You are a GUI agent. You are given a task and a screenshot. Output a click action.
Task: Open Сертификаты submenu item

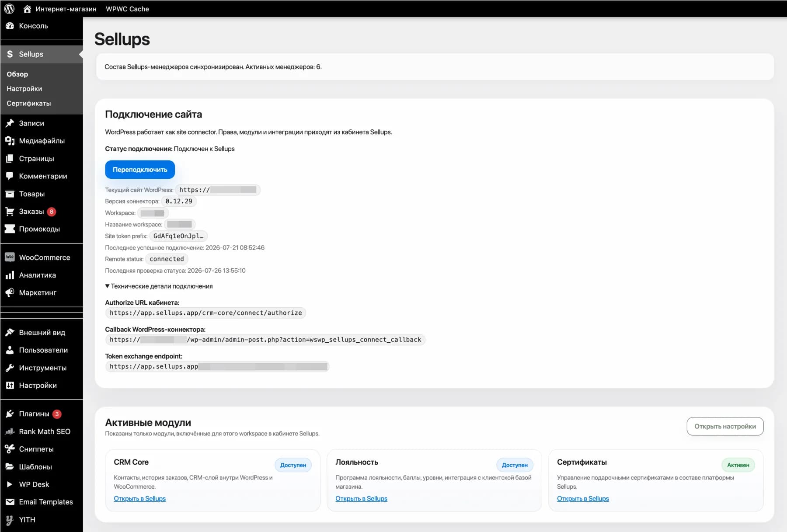click(x=29, y=103)
